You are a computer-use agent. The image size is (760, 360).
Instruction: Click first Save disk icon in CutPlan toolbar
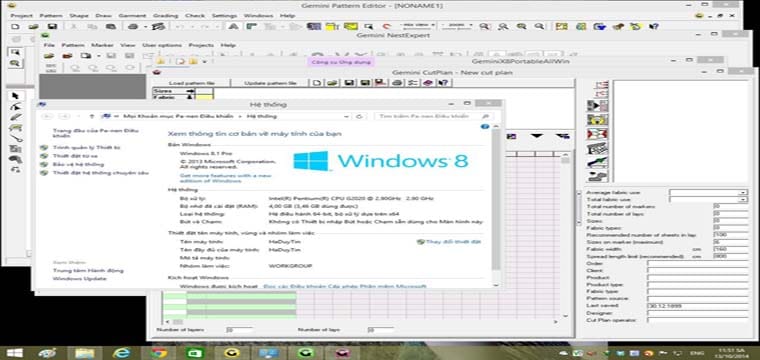(348, 83)
